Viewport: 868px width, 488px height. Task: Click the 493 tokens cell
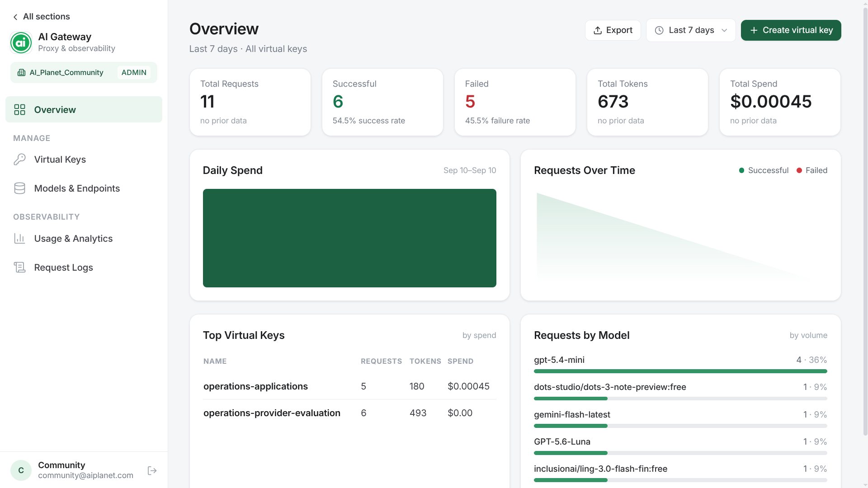click(418, 413)
